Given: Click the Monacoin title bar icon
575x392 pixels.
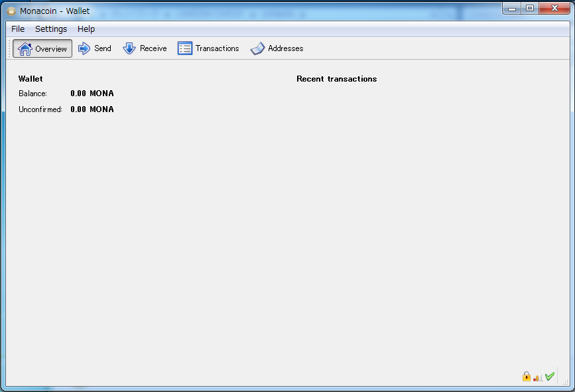Looking at the screenshot, I should pos(11,11).
